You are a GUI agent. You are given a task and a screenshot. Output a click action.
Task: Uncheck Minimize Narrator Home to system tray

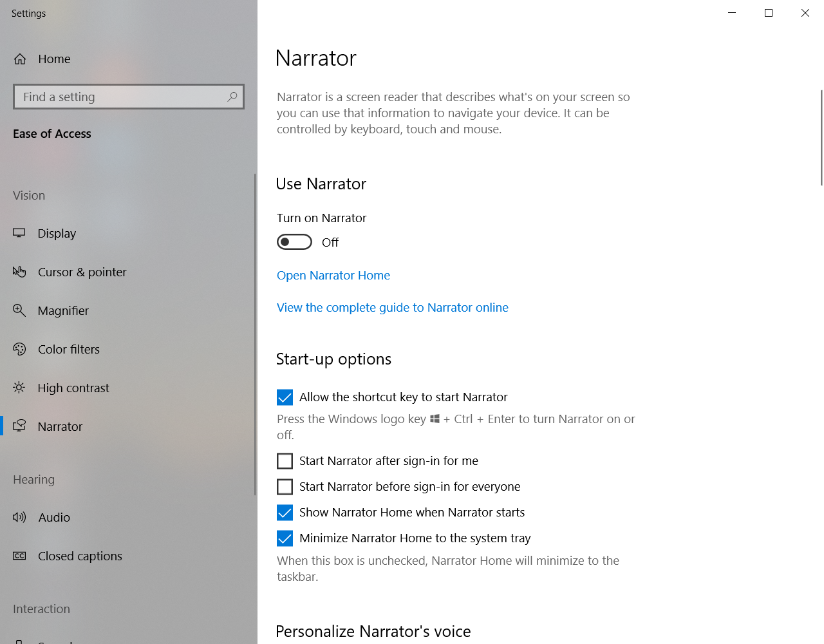coord(285,538)
